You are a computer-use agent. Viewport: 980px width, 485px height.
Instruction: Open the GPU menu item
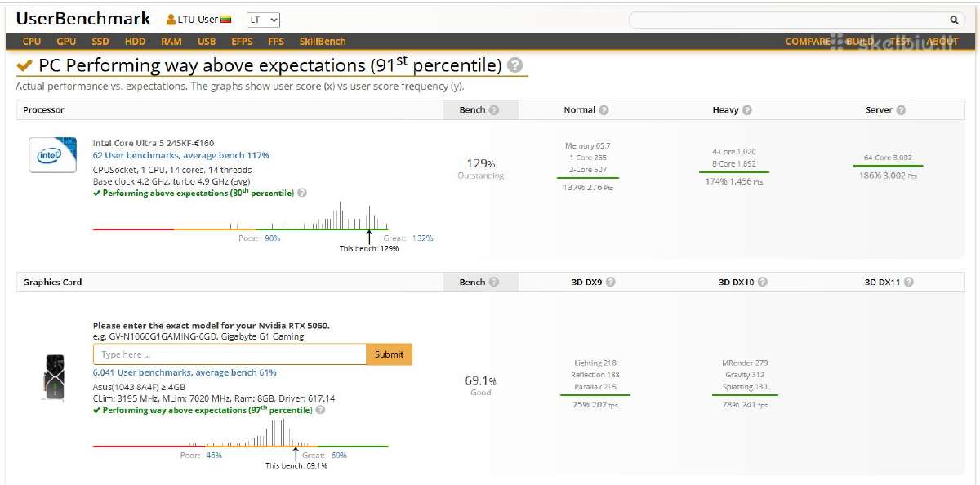(x=66, y=42)
